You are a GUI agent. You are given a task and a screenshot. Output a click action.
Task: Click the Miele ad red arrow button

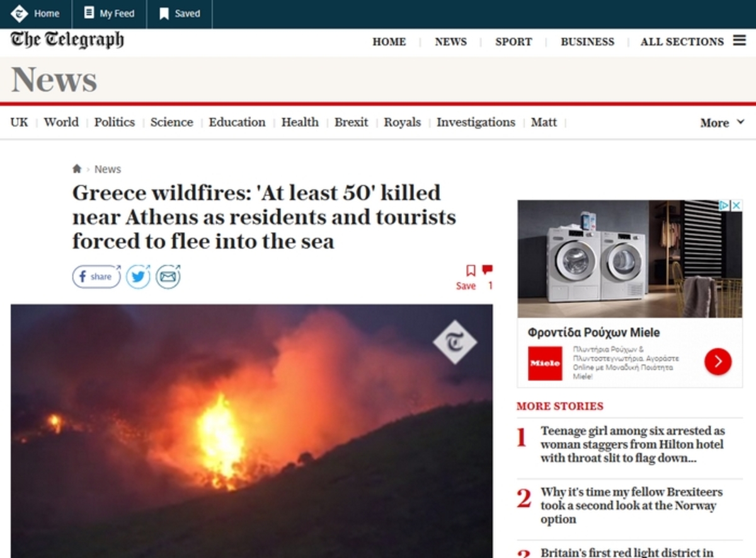click(x=718, y=361)
